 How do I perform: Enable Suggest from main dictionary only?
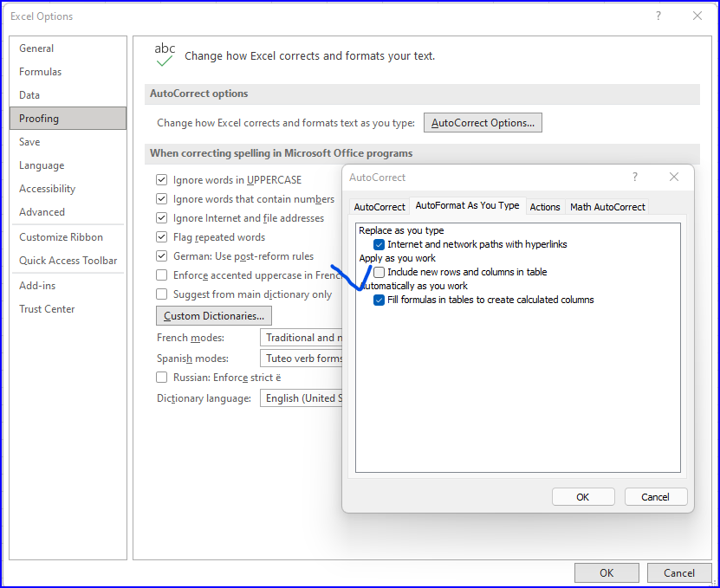pyautogui.click(x=162, y=294)
